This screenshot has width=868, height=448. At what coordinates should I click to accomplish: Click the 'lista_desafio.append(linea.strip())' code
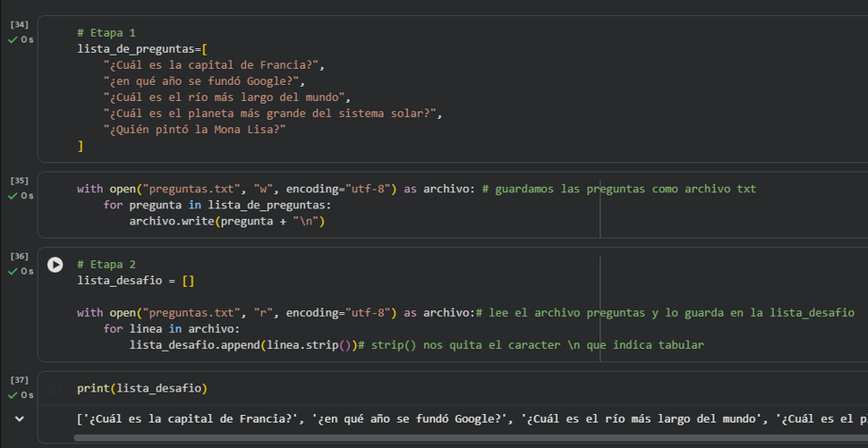tap(243, 345)
